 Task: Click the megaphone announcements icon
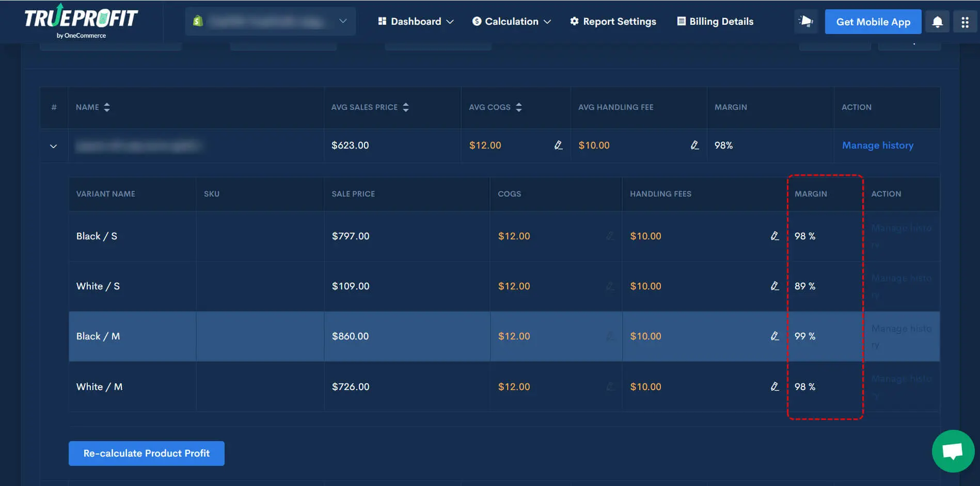[x=805, y=21]
